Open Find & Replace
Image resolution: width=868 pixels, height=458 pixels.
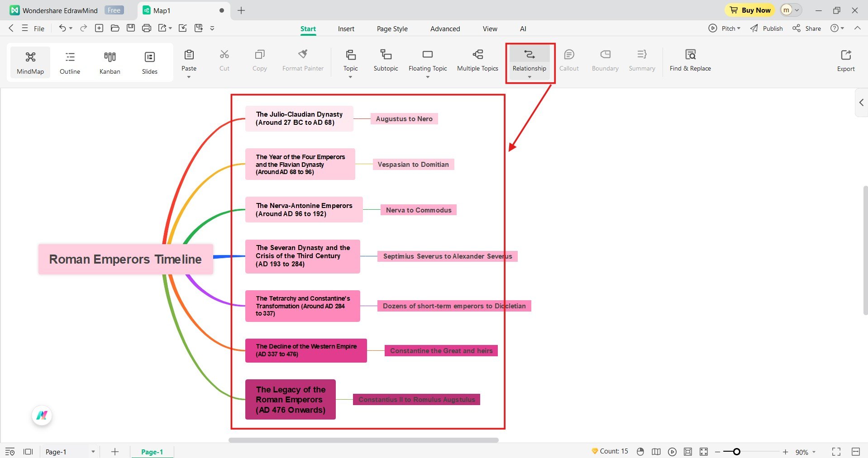coord(690,61)
